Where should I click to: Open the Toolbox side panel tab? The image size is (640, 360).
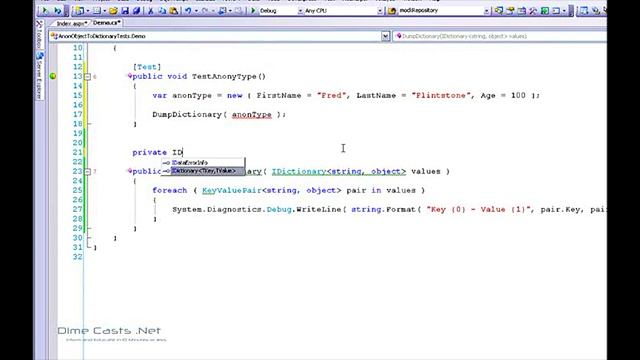pyautogui.click(x=40, y=34)
